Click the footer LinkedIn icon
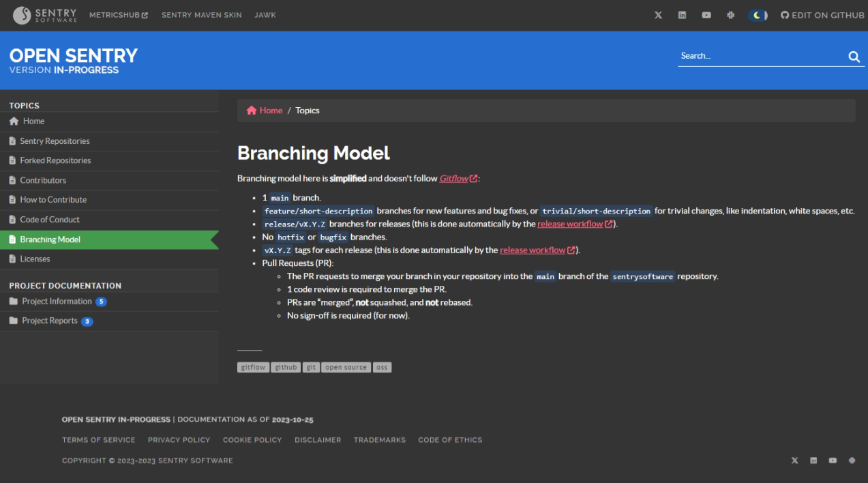 pyautogui.click(x=813, y=460)
